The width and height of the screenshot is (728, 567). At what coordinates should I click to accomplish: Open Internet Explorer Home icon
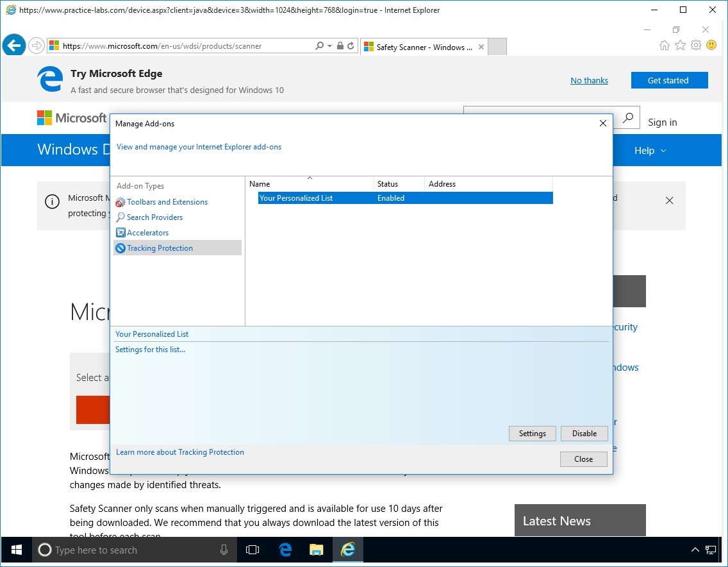point(665,46)
